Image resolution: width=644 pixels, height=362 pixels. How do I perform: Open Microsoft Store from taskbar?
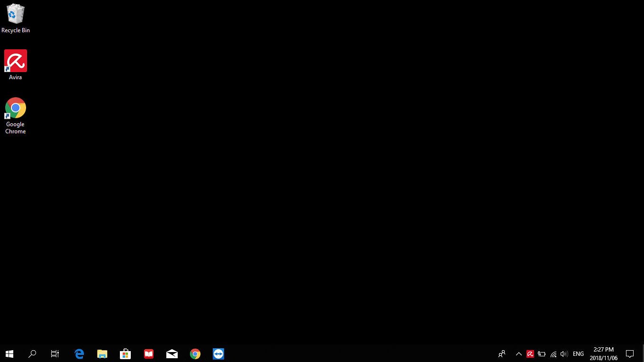point(125,353)
